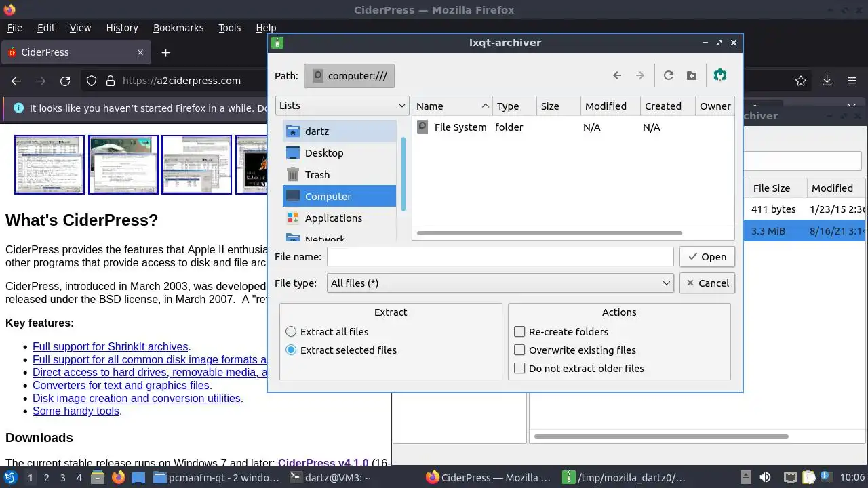Open the Bookmarks menu in Firefox
Image resolution: width=868 pixels, height=488 pixels.
(178, 28)
